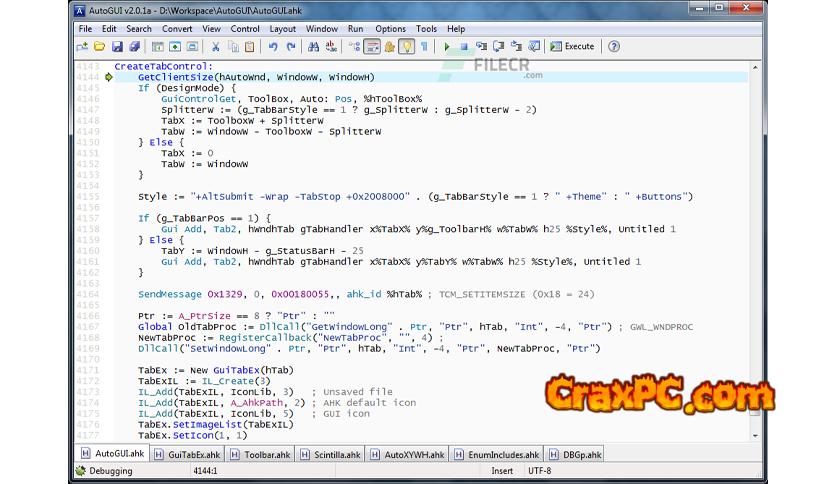
Task: Stop debugging with the blue square icon
Action: (465, 47)
